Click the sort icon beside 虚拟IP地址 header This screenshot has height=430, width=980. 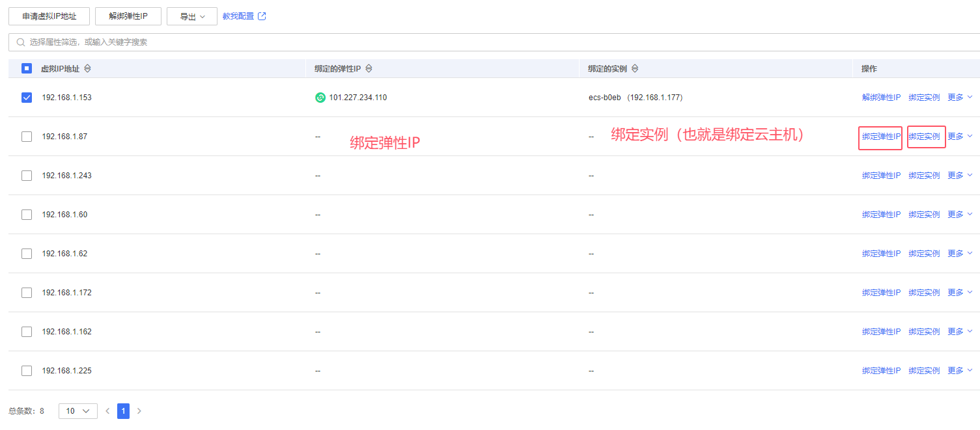click(88, 69)
